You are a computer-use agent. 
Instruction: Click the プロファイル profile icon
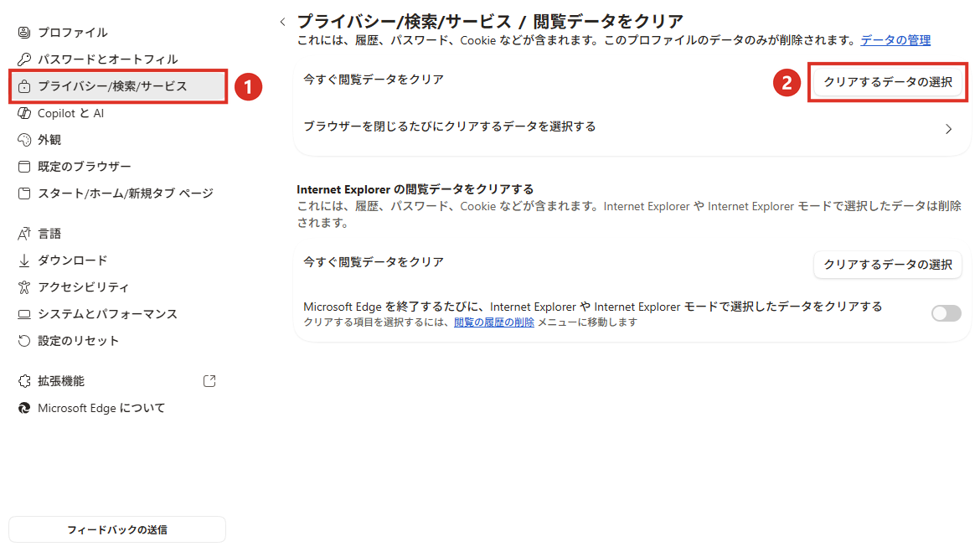(24, 33)
